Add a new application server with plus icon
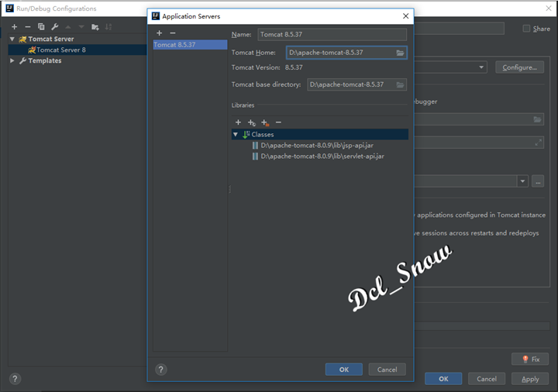Viewport: 558px width, 392px height. tap(160, 33)
